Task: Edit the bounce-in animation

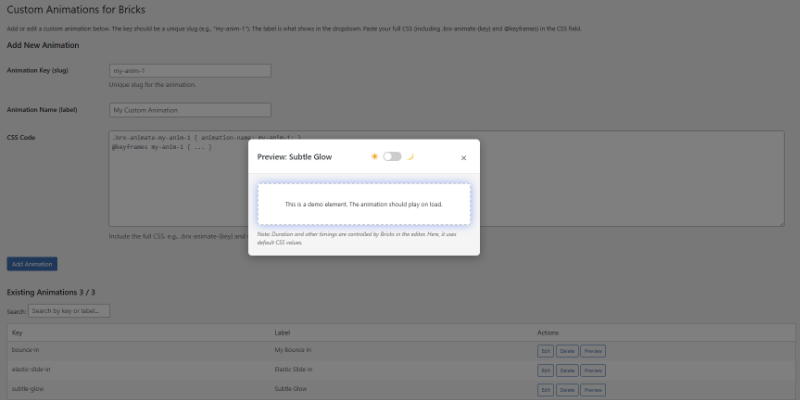Action: (545, 351)
